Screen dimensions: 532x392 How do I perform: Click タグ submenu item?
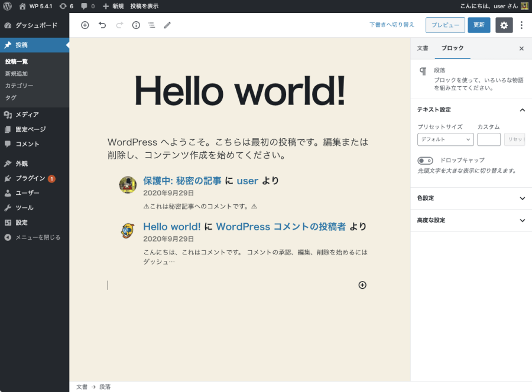(11, 97)
